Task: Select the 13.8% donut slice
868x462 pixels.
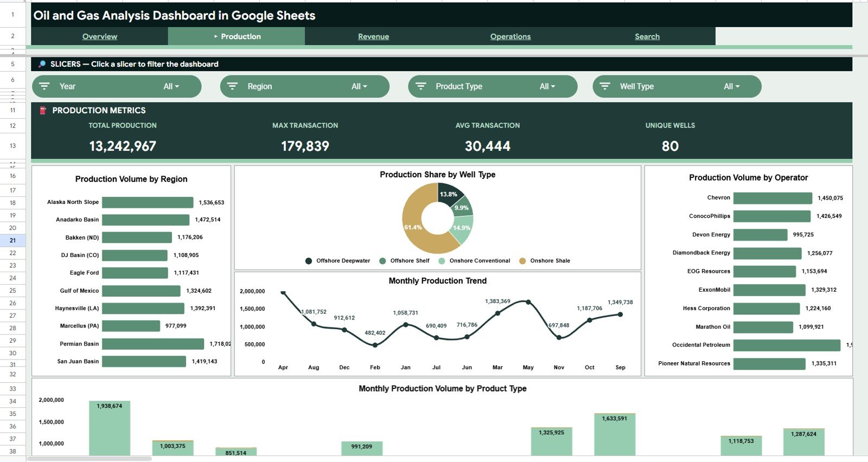Action: 448,194
